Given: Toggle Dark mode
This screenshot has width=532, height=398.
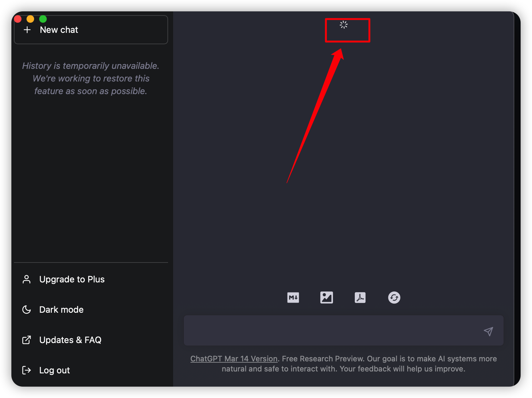Looking at the screenshot, I should coord(61,310).
